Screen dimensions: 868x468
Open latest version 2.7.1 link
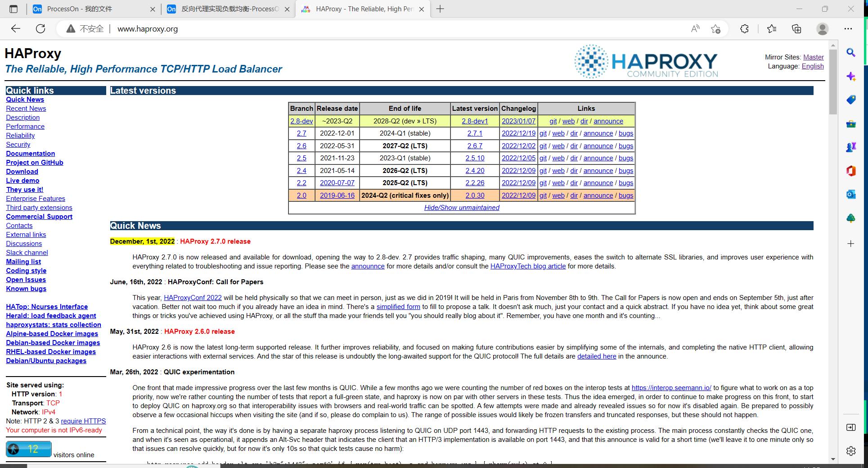[x=475, y=133]
